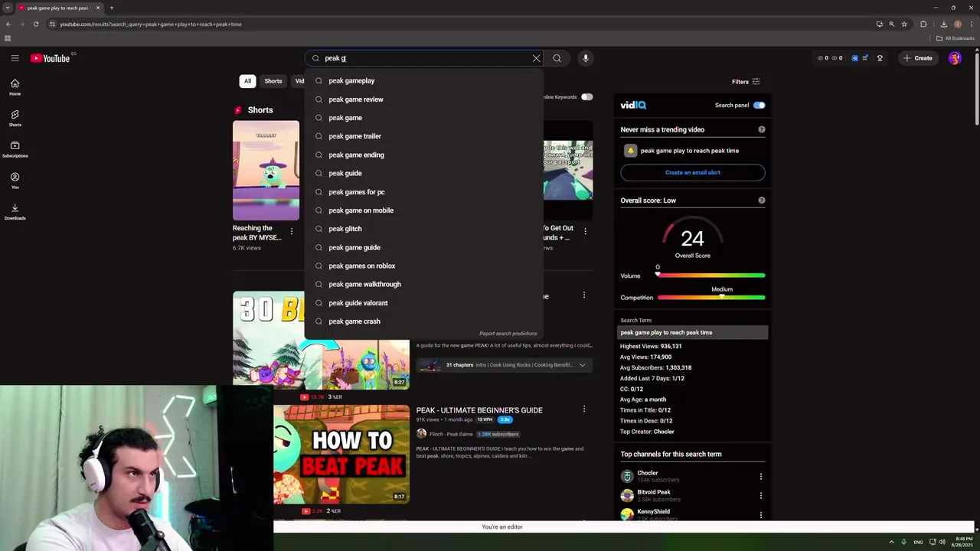Go to the YouTube logo home link
This screenshot has width=980, height=551.
[51, 58]
